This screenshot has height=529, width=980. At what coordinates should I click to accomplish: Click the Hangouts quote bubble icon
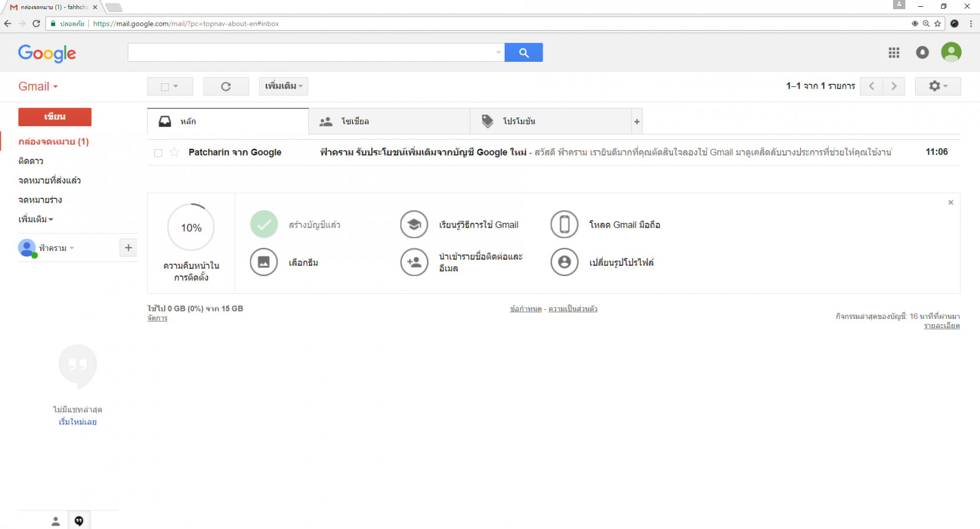click(78, 366)
